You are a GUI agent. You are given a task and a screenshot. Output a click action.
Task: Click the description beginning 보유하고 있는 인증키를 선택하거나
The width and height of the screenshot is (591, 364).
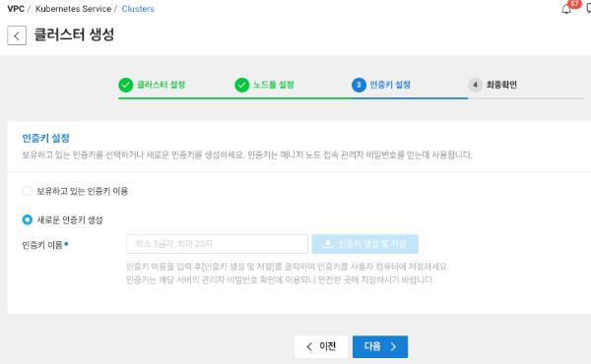[247, 154]
